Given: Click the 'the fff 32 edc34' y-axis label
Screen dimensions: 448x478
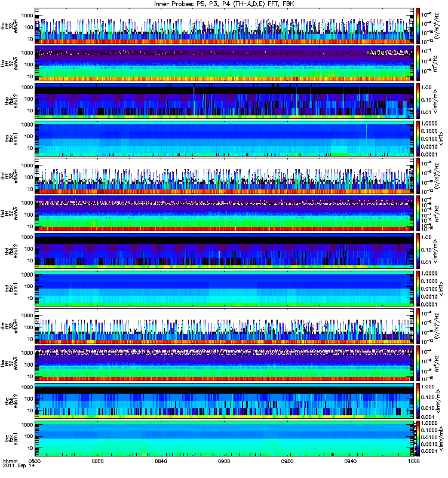Looking at the screenshot, I should pos(10,326).
